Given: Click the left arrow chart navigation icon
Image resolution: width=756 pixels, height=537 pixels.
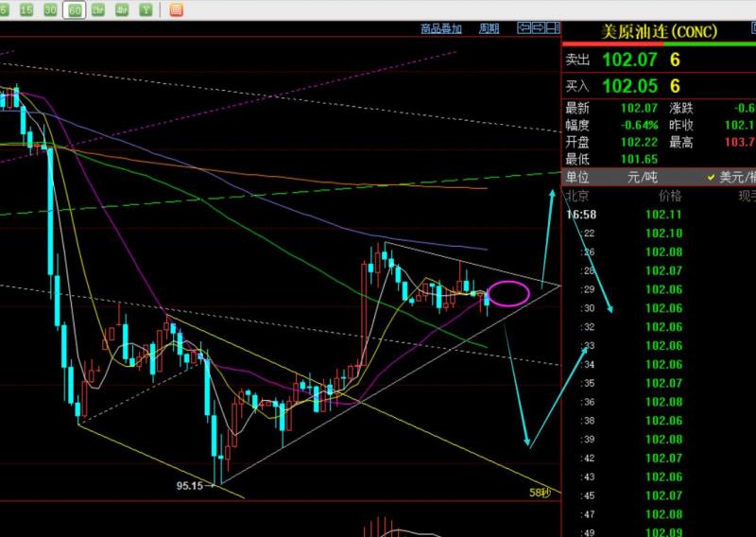Looking at the screenshot, I should 524,28.
